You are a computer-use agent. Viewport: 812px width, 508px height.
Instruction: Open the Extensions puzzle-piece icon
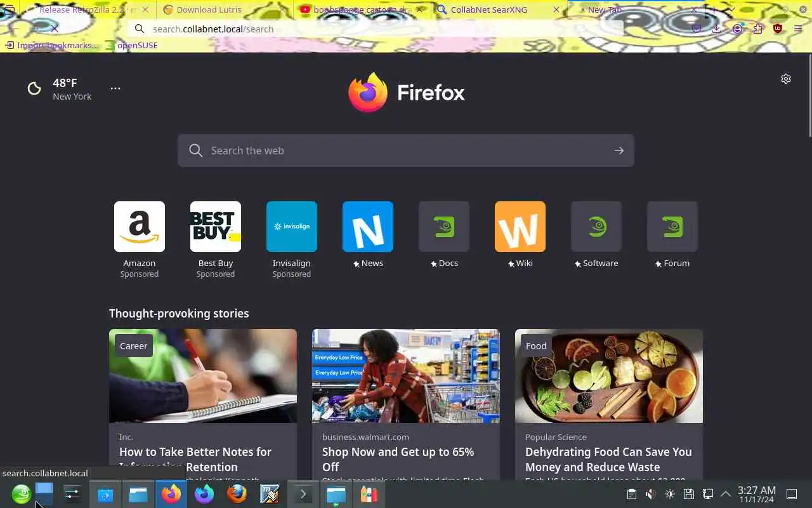coord(757,29)
